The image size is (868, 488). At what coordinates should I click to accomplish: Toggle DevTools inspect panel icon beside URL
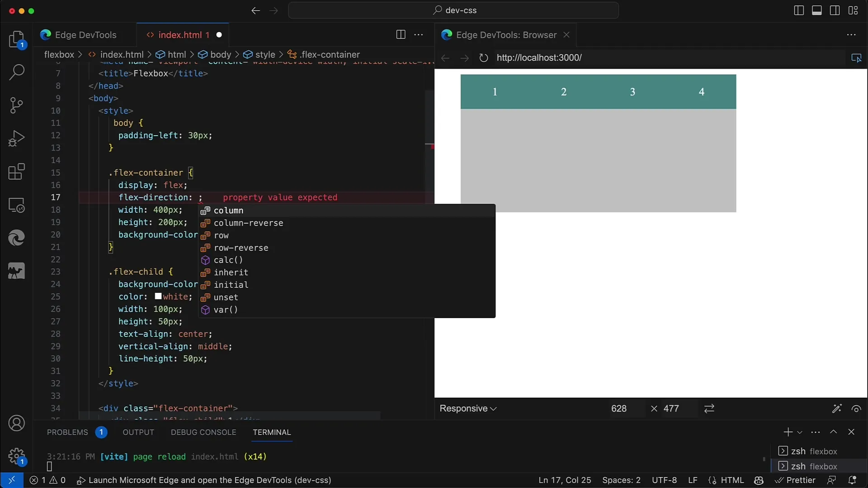coord(856,58)
